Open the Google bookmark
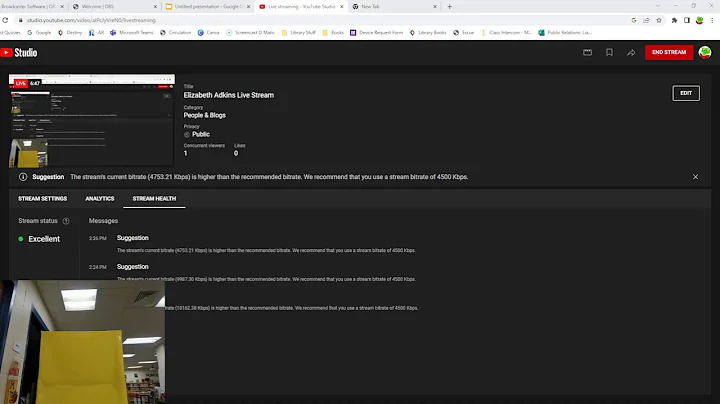 pos(39,33)
